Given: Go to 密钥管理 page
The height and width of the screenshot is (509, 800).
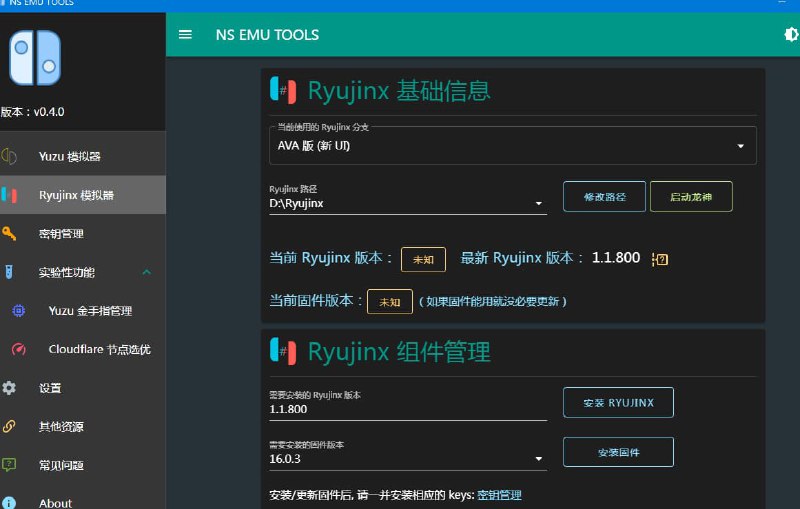Looking at the screenshot, I should click(83, 233).
